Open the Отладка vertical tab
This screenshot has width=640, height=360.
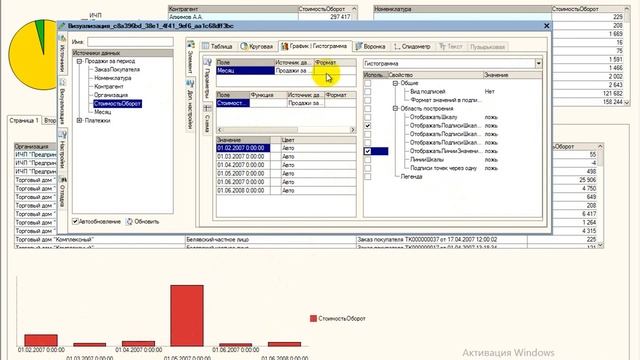[62, 191]
